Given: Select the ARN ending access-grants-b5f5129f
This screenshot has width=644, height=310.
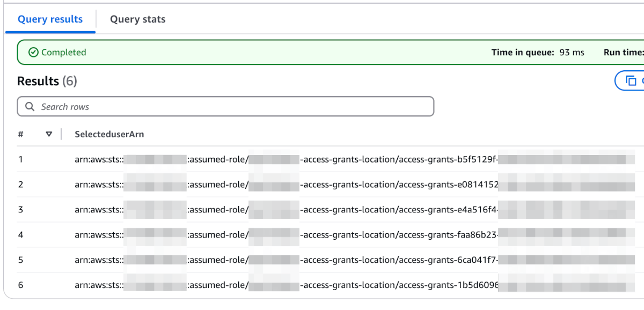Looking at the screenshot, I should coord(354,159).
